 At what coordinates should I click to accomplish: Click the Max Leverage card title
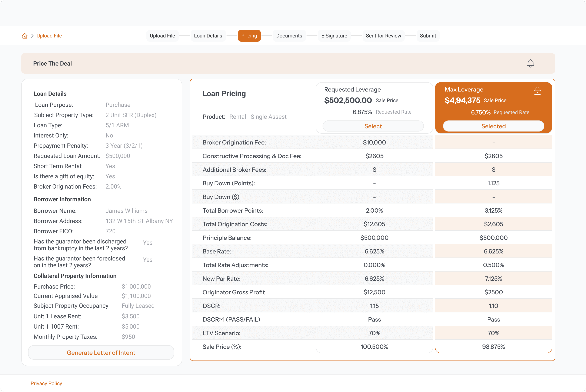pos(464,90)
